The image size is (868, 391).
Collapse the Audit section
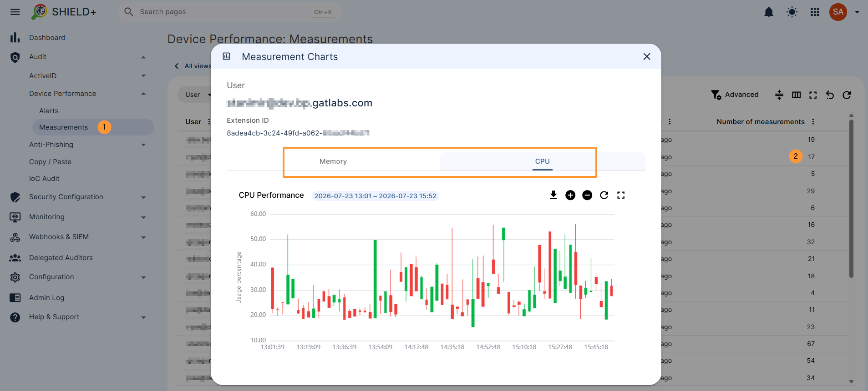coord(143,57)
